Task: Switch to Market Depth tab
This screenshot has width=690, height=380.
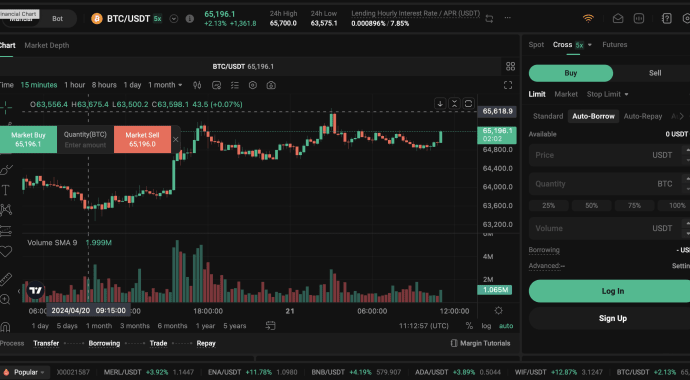Action: (47, 45)
